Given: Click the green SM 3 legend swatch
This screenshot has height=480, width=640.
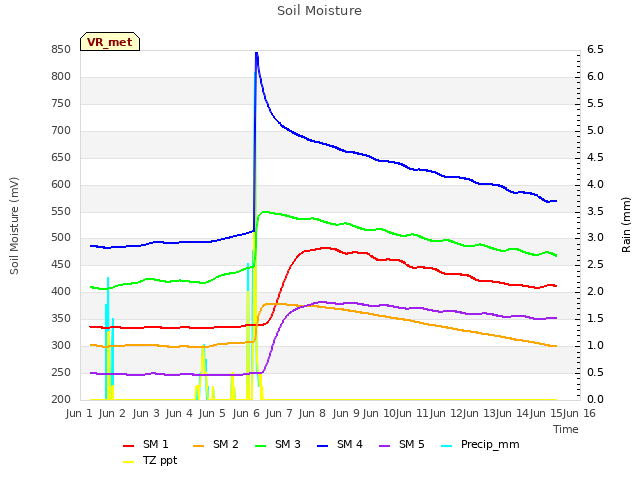Looking at the screenshot, I should click(260, 445).
